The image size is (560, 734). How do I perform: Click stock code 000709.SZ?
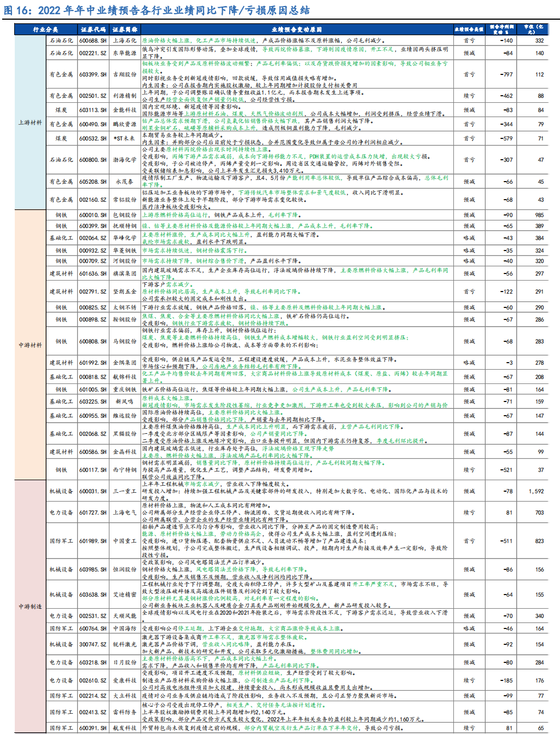(x=92, y=261)
